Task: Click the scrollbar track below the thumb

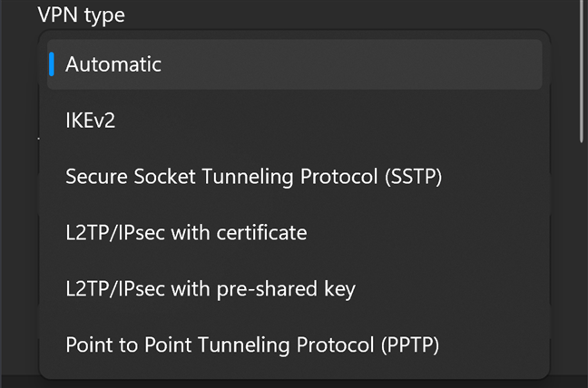Action: (x=582, y=262)
